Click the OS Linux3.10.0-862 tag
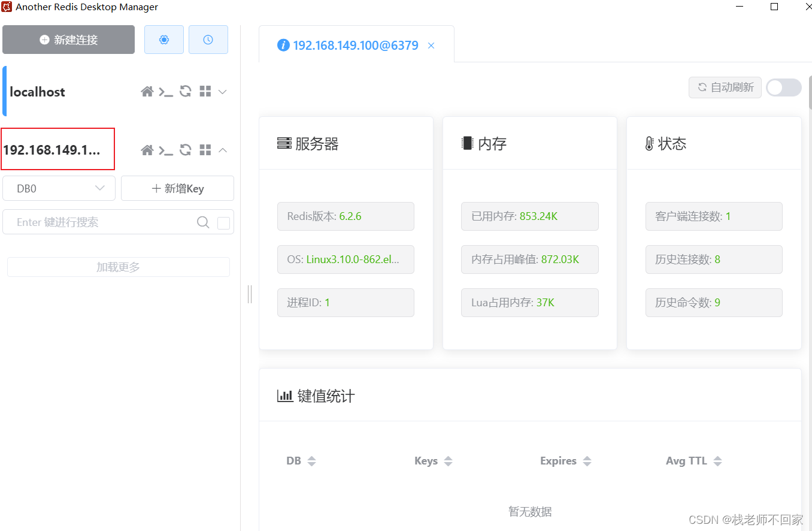Viewport: 812px width, 531px height. click(346, 260)
